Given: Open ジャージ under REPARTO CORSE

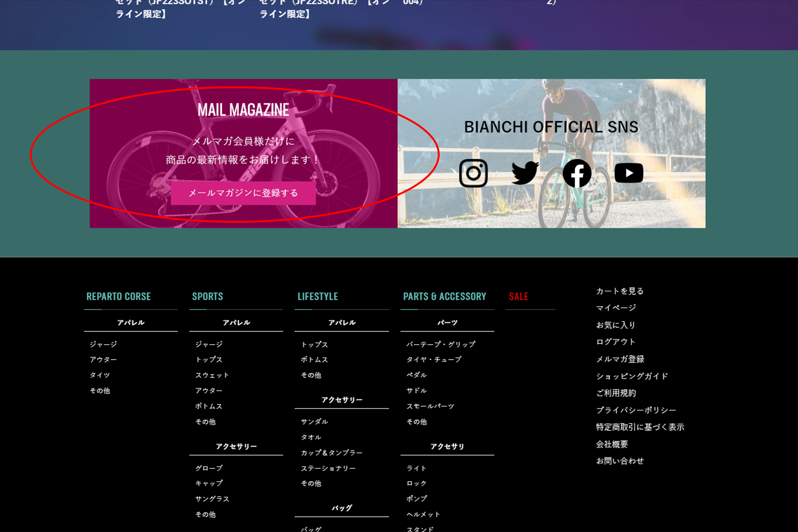Looking at the screenshot, I should (103, 344).
